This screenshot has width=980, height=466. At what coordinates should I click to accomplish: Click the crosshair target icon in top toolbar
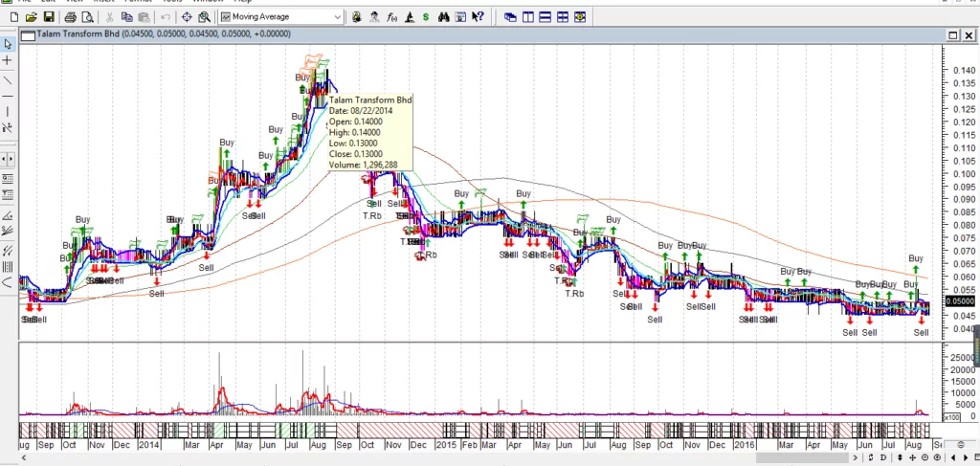tap(187, 17)
